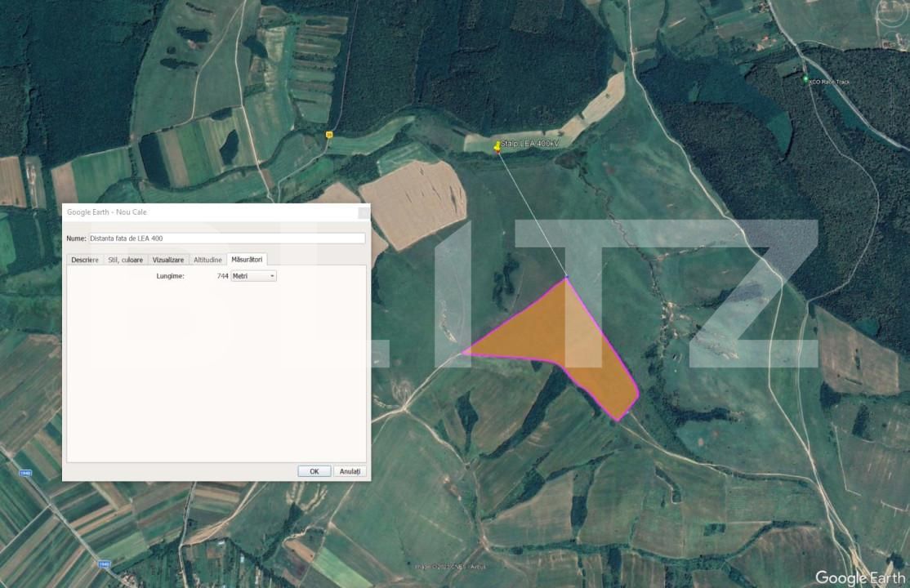This screenshot has height=588, width=910.
Task: Switch to the Altitudine tab
Action: point(209,259)
